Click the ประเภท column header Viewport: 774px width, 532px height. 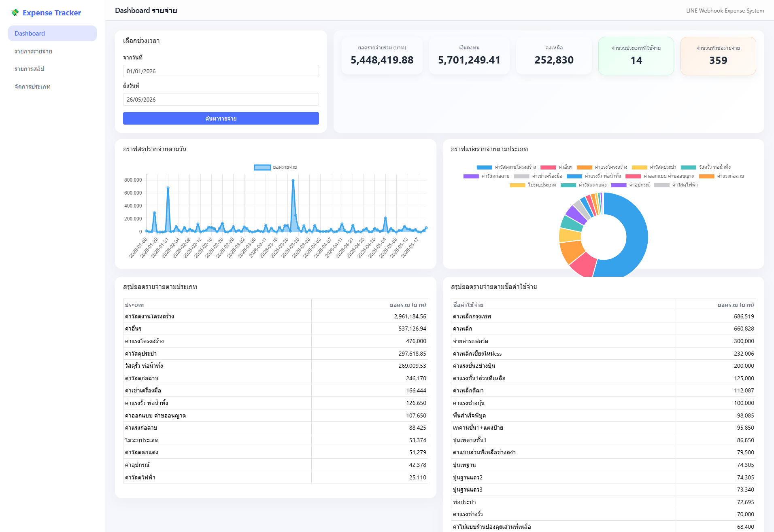point(217,305)
